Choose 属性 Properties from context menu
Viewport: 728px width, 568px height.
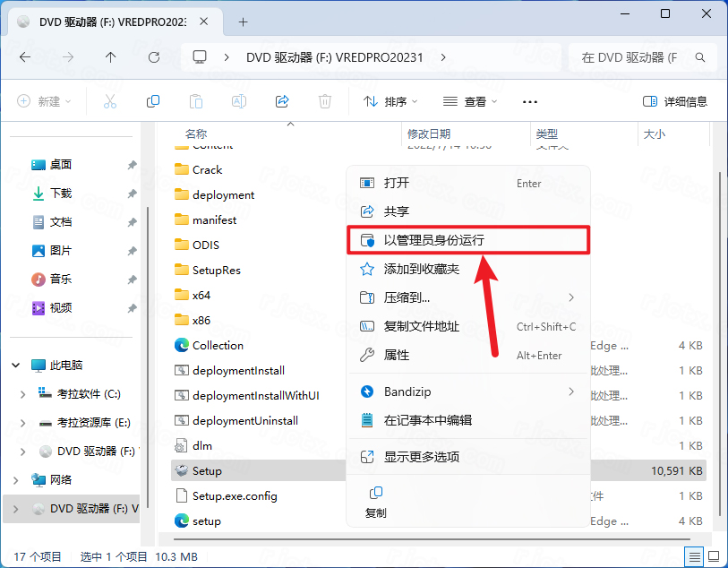coord(396,355)
